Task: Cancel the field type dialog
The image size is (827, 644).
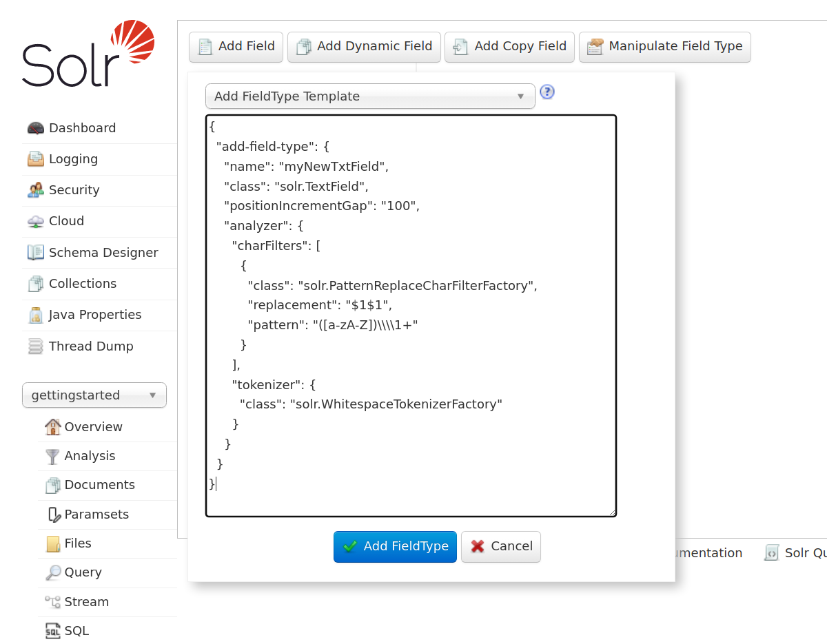Action: click(501, 546)
